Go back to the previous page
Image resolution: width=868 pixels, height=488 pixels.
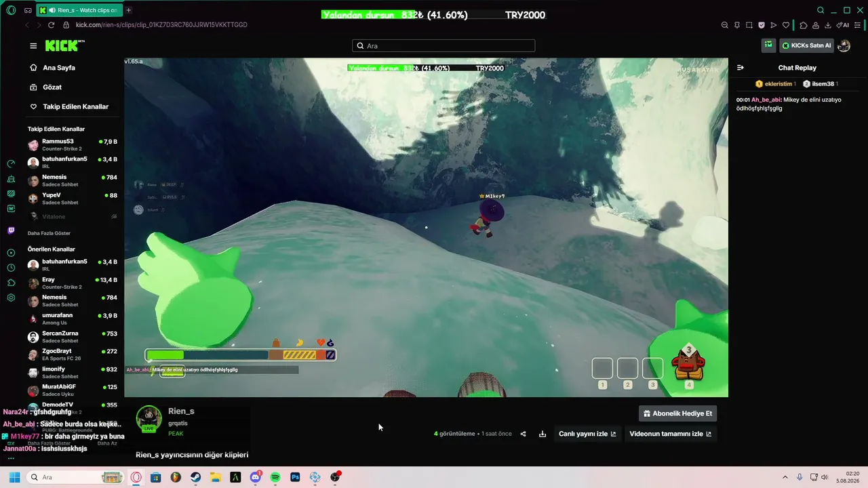coord(27,25)
